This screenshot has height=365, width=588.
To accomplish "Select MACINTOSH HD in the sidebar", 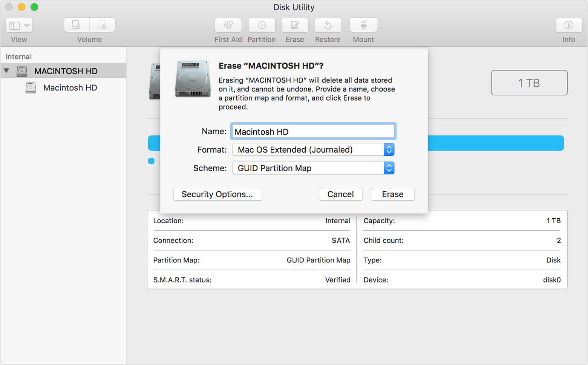I will coord(66,71).
